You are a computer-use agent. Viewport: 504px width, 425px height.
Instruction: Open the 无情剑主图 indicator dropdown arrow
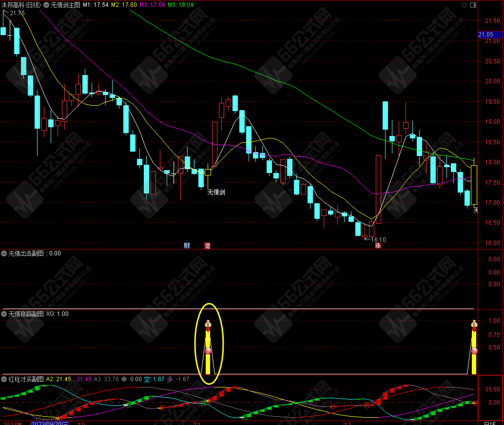(x=46, y=5)
